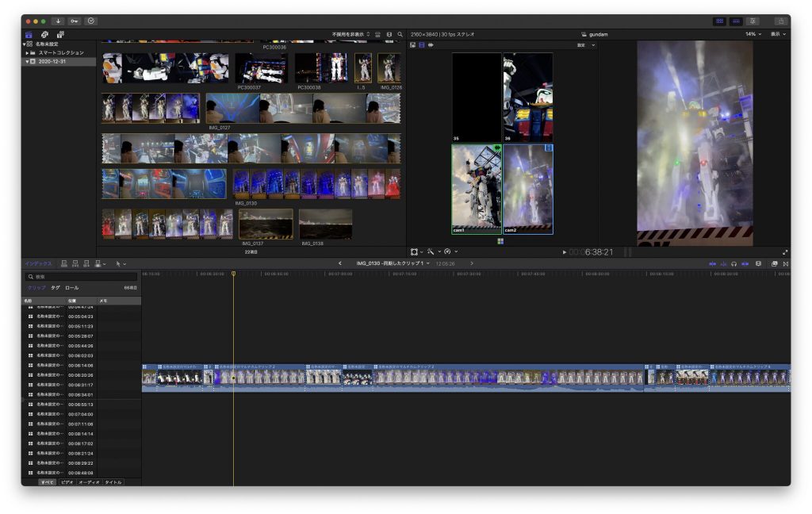The height and width of the screenshot is (514, 812).
Task: Expand the スマートコレクション folder
Action: (28, 52)
